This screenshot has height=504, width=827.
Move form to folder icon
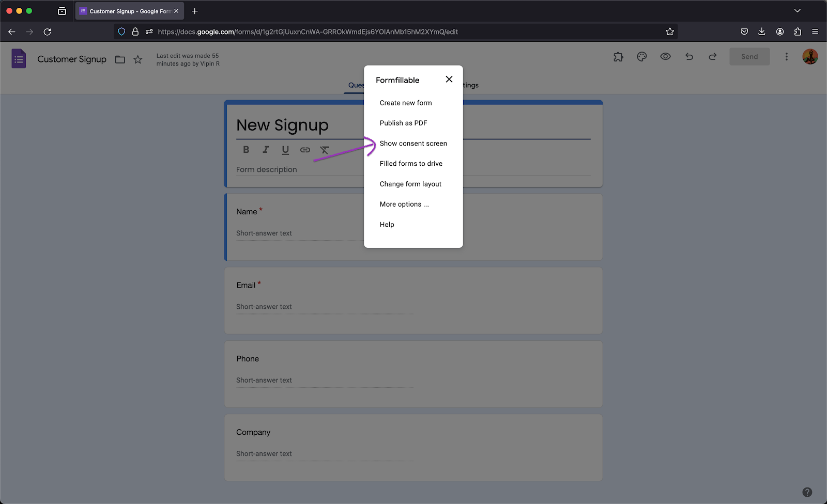[120, 59]
